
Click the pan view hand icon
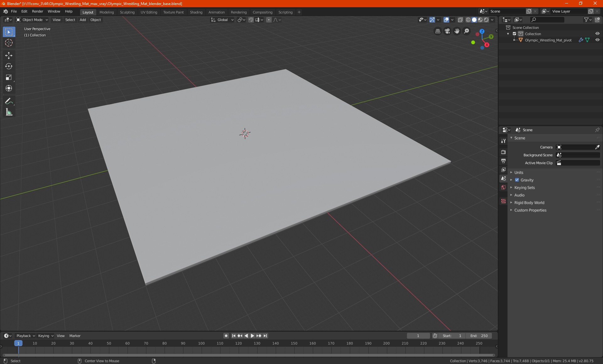click(457, 31)
